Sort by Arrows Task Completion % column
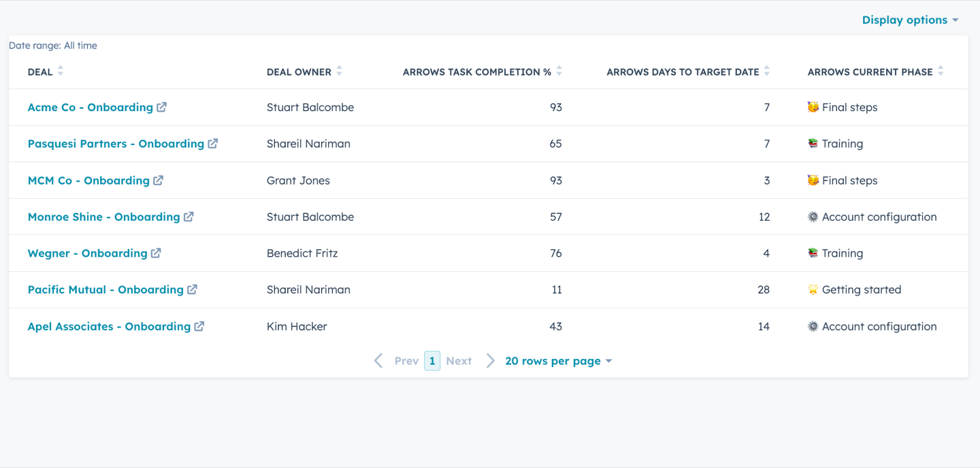 point(559,71)
